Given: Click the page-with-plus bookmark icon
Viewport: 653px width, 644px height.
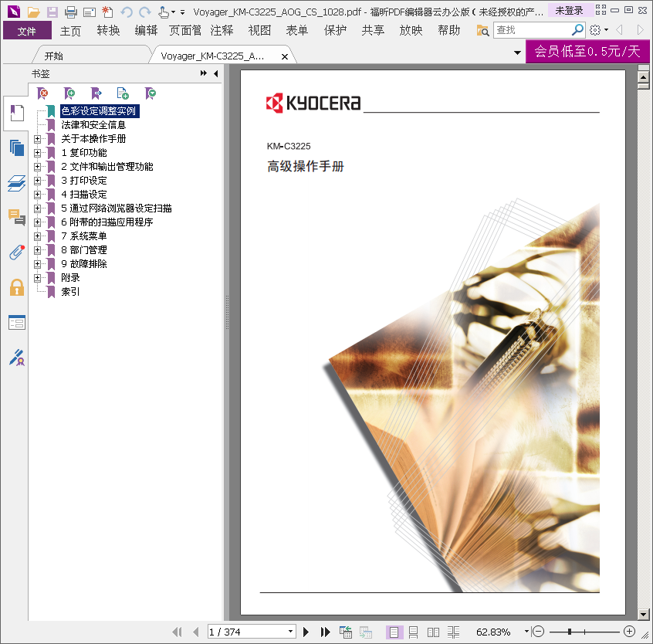Looking at the screenshot, I should coord(123,93).
